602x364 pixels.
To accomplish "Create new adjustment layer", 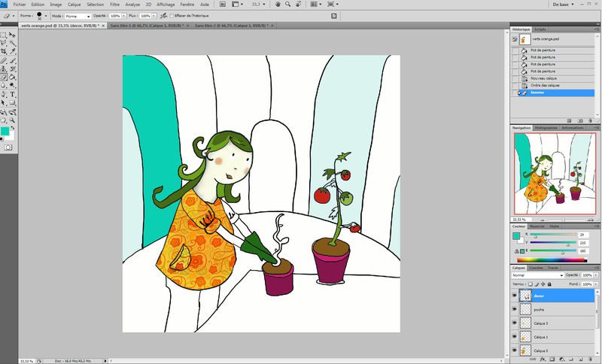I will click(x=561, y=359).
